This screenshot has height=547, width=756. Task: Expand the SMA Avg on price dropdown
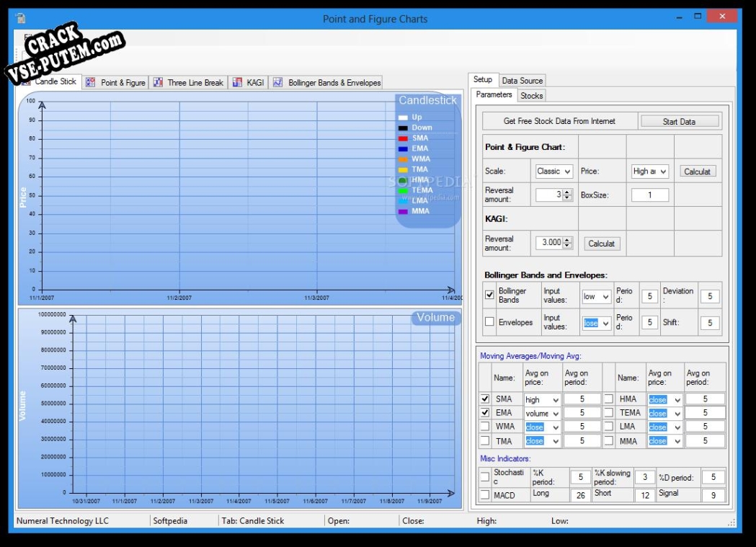pos(543,399)
